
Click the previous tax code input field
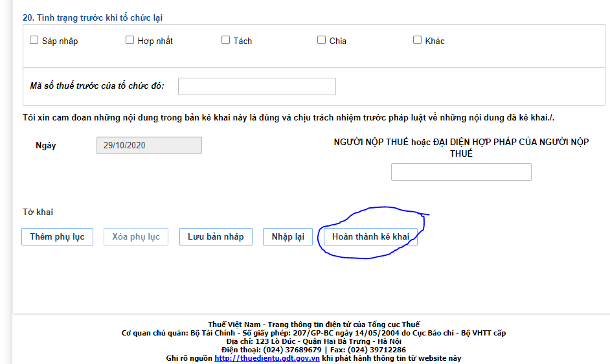click(256, 86)
